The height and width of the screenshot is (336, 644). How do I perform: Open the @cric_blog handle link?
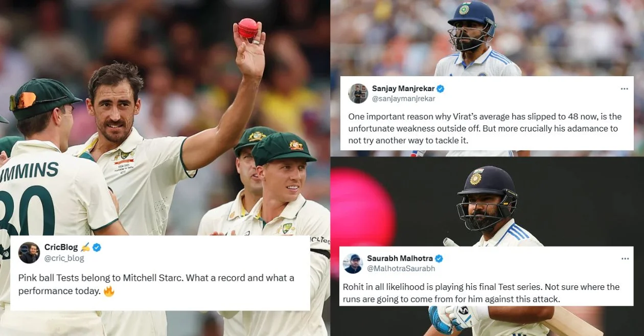click(64, 258)
